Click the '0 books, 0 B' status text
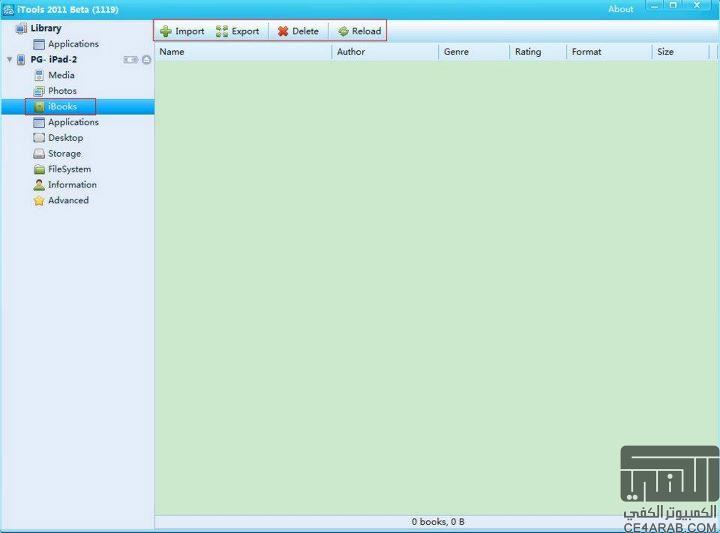Screen dimensions: 720x533 pyautogui.click(x=438, y=522)
